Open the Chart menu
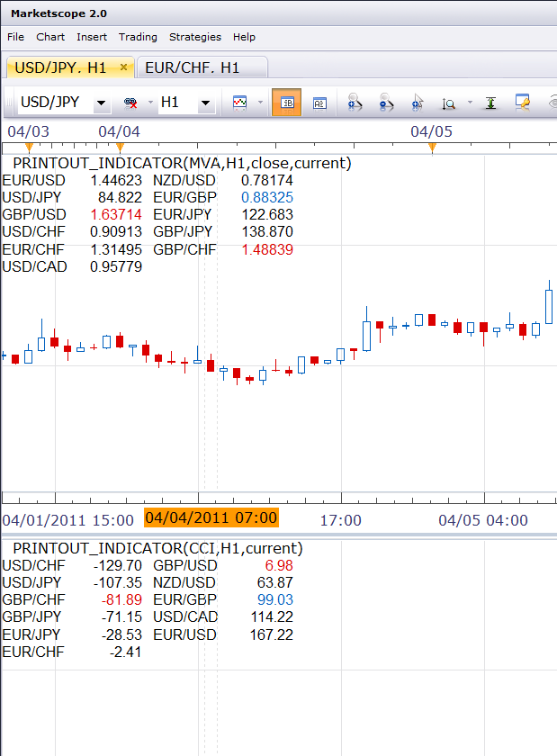Viewport: 557px width, 756px height. [50, 37]
